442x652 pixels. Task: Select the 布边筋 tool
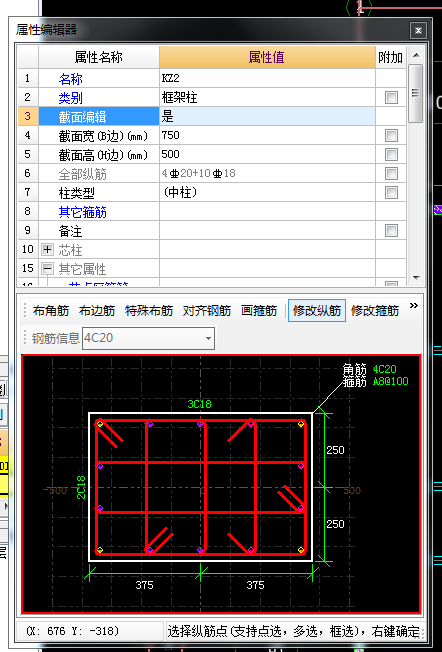click(x=97, y=311)
